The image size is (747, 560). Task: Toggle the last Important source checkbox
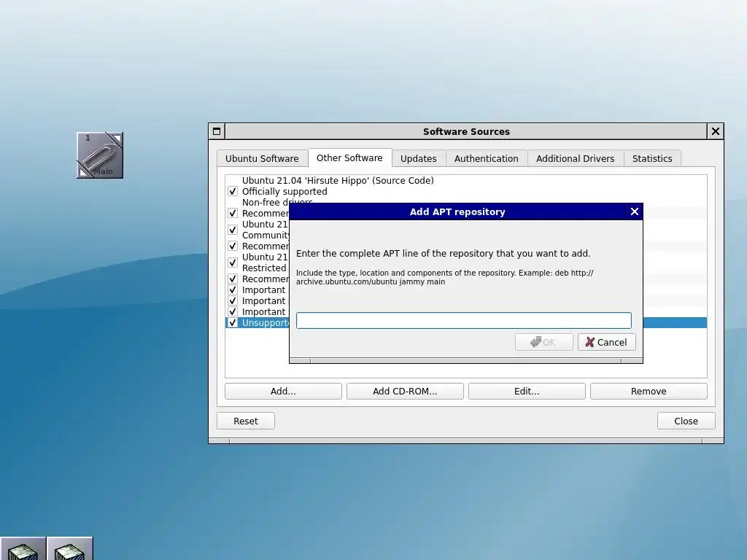(x=233, y=312)
